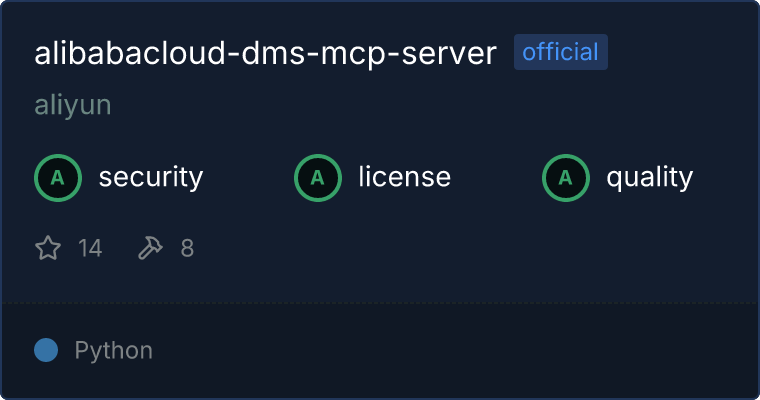
Task: Select the Python language label
Action: point(113,351)
